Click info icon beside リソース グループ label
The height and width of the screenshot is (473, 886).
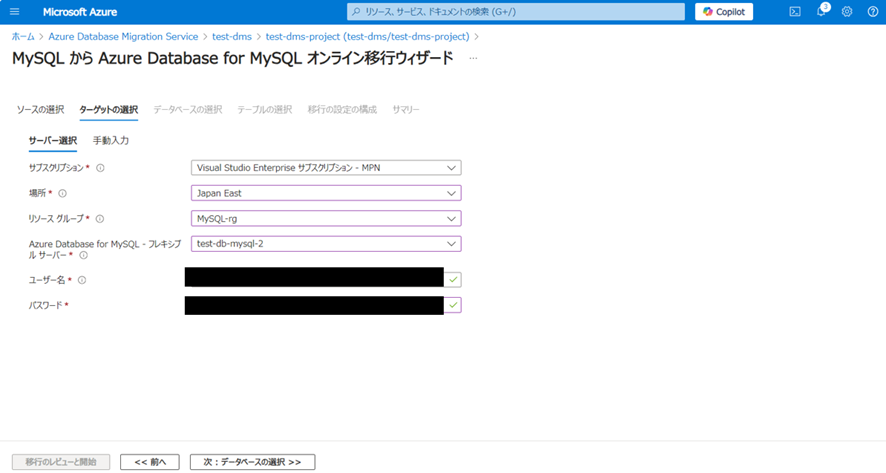click(x=100, y=218)
